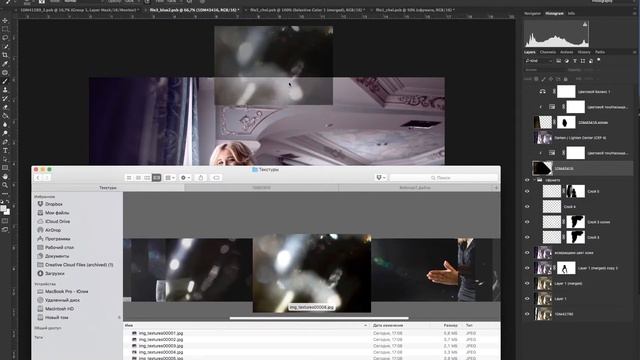Hide the Layer 1 (merged) layer
The height and width of the screenshot is (360, 640).
pyautogui.click(x=527, y=283)
